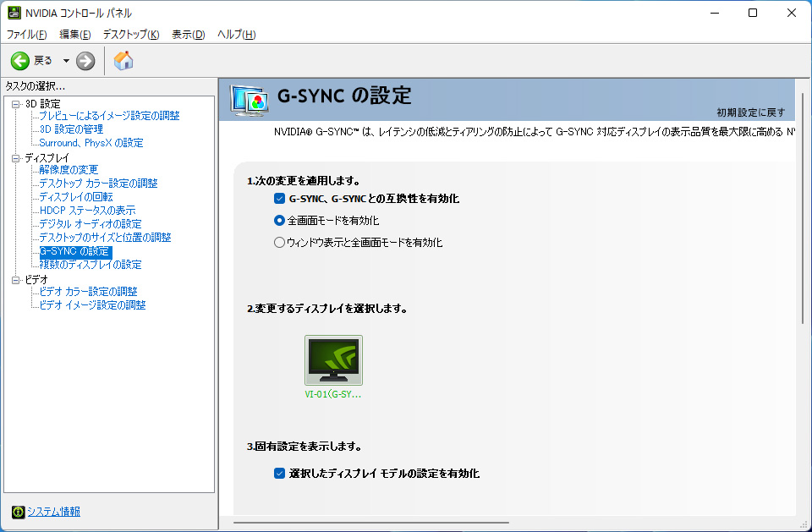Open 3D 設定の管理 in the tree
The width and height of the screenshot is (812, 532).
tap(71, 129)
